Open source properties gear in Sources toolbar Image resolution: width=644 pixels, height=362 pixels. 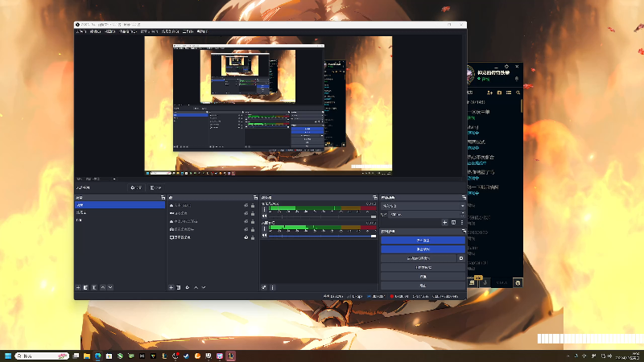[x=188, y=288]
